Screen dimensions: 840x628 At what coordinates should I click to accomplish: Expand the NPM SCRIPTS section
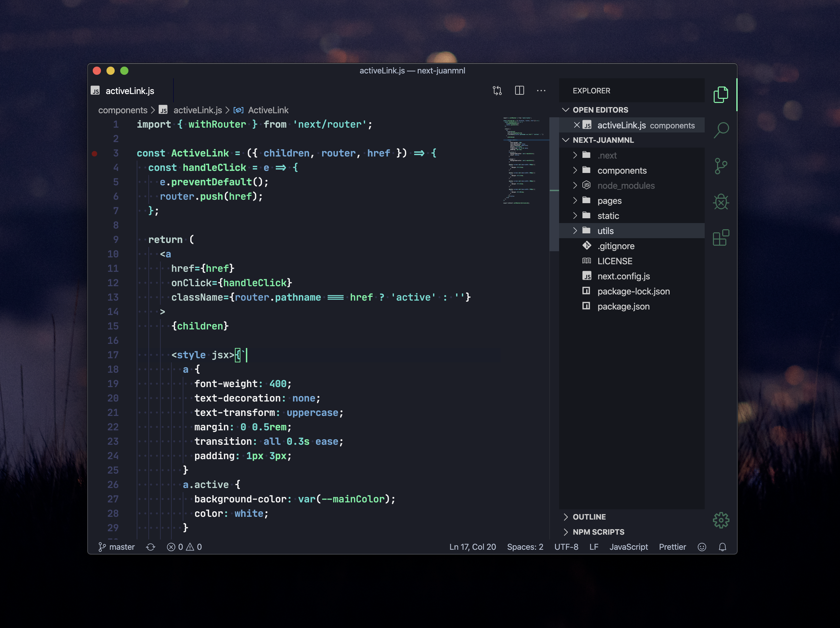click(x=598, y=532)
